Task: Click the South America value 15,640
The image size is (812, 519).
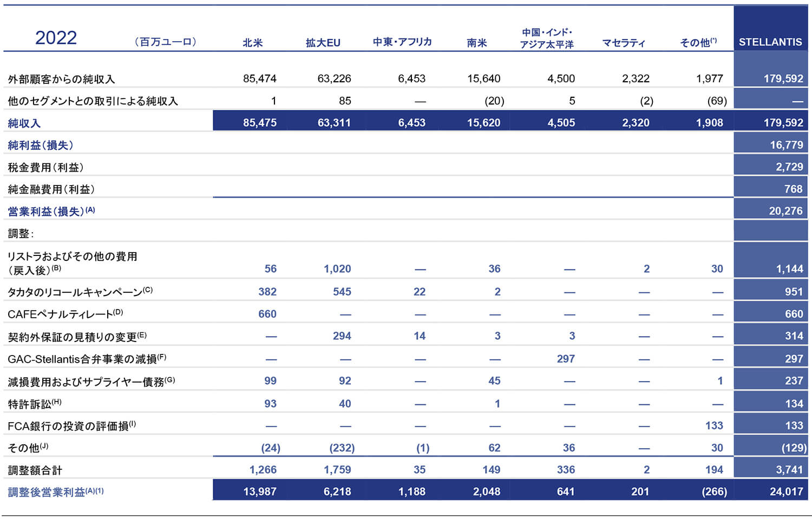Action: tap(484, 78)
